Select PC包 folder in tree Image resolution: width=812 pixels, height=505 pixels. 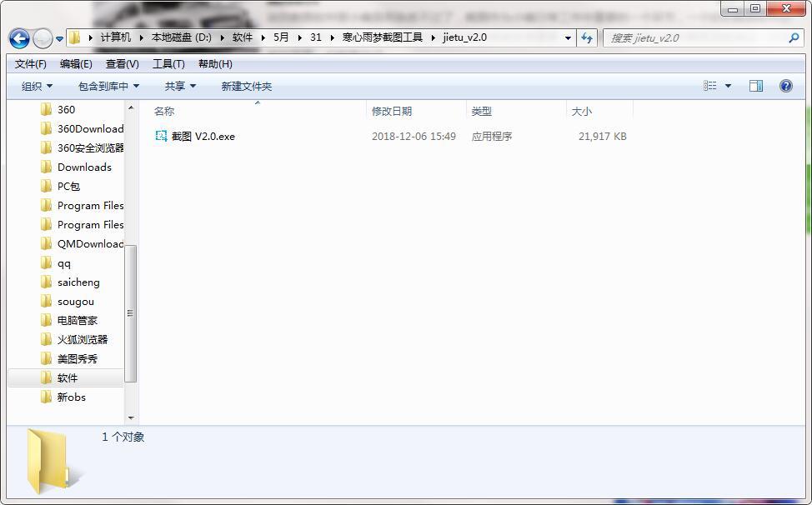[x=68, y=186]
